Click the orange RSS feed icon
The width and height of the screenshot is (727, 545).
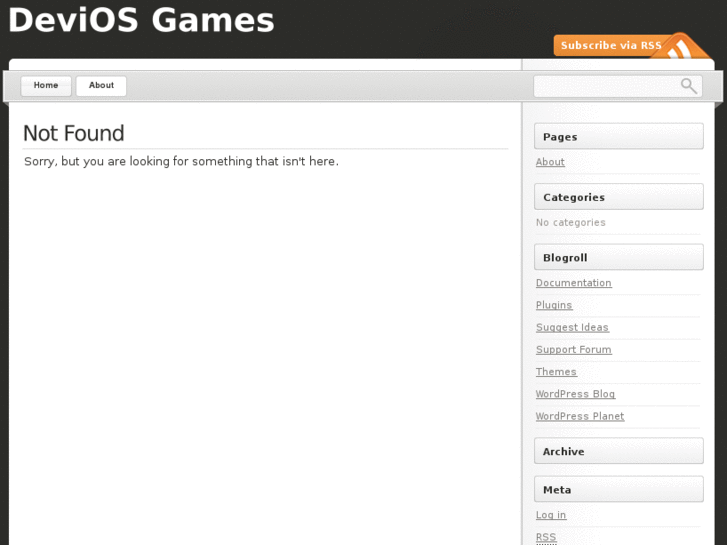click(x=681, y=47)
